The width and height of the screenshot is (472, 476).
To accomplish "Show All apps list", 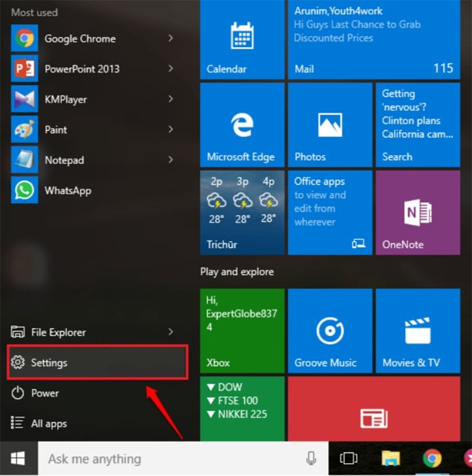I will (48, 423).
